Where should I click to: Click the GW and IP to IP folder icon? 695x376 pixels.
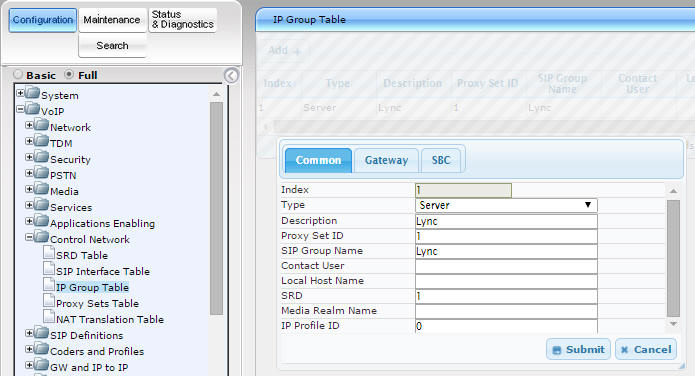(x=42, y=364)
